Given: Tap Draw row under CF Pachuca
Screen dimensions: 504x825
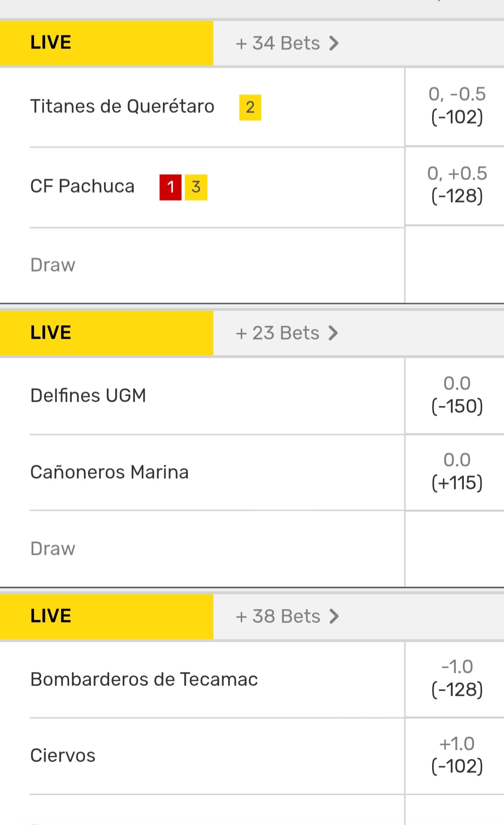Looking at the screenshot, I should click(53, 265).
